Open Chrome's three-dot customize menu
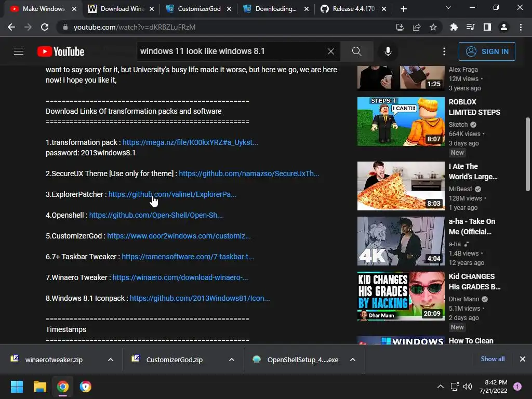 pyautogui.click(x=521, y=27)
